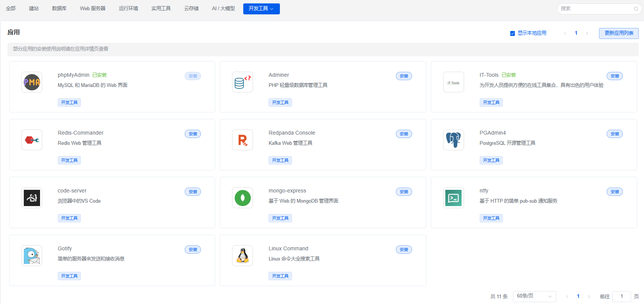Click 开发工具 tag on Adminer card
This screenshot has height=304, width=644.
coord(280,102)
